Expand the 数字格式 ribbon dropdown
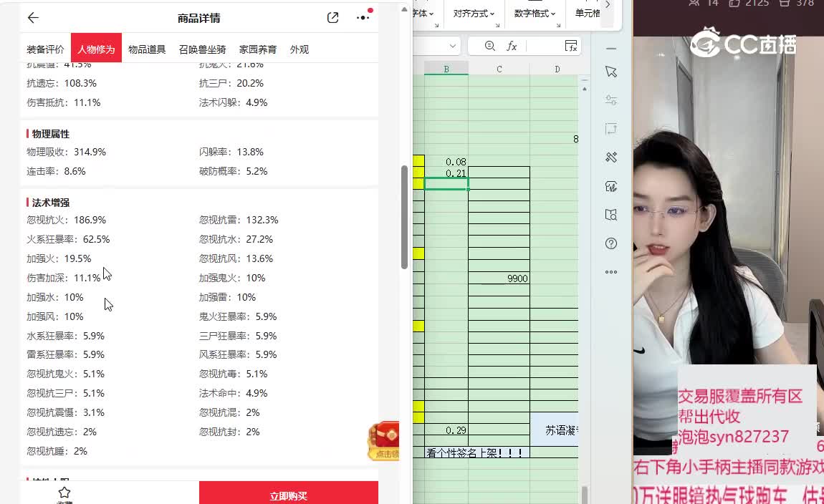This screenshot has width=824, height=504. [535, 14]
